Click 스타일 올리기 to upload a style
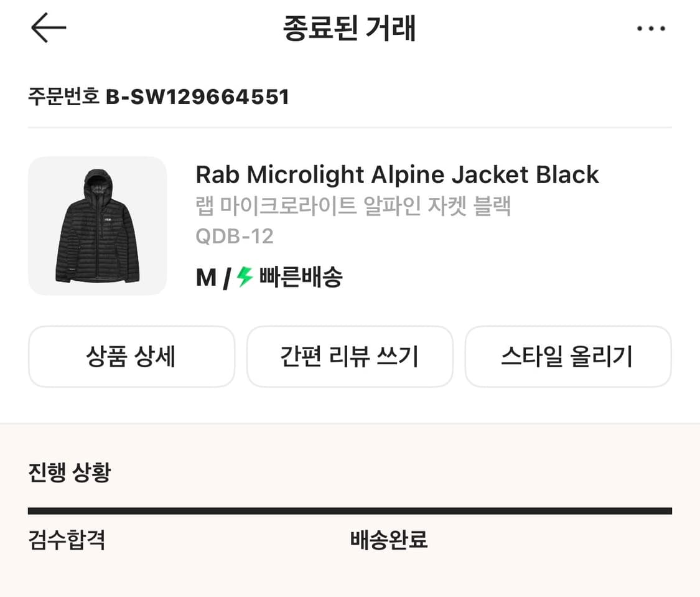The height and width of the screenshot is (597, 700). (x=568, y=356)
